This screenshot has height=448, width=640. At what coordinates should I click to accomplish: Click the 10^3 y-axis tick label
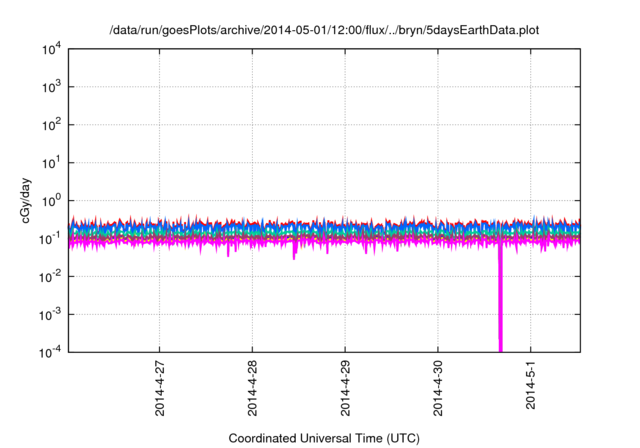(51, 87)
